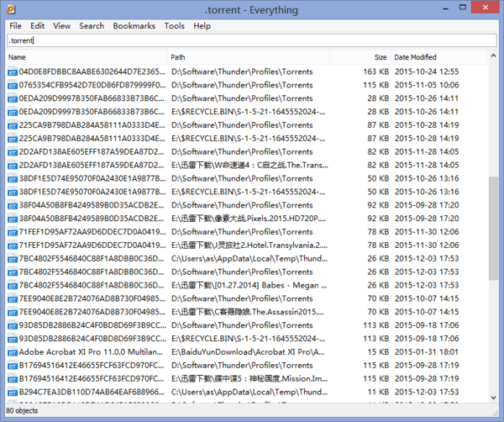Click the vertical scrollbar thumb
The width and height of the screenshot is (504, 422).
493,227
